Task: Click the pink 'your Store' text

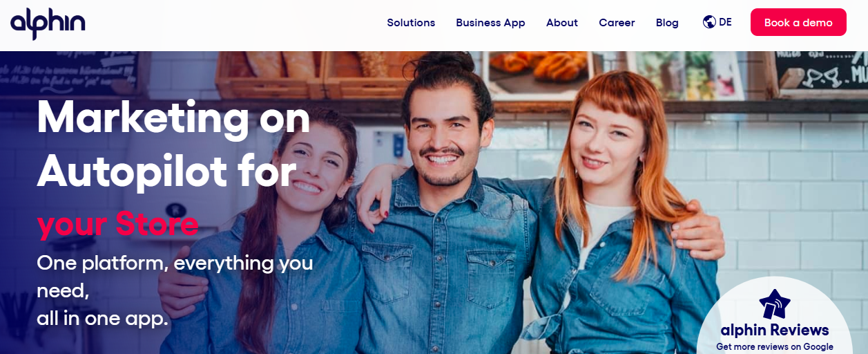Action: (x=117, y=223)
